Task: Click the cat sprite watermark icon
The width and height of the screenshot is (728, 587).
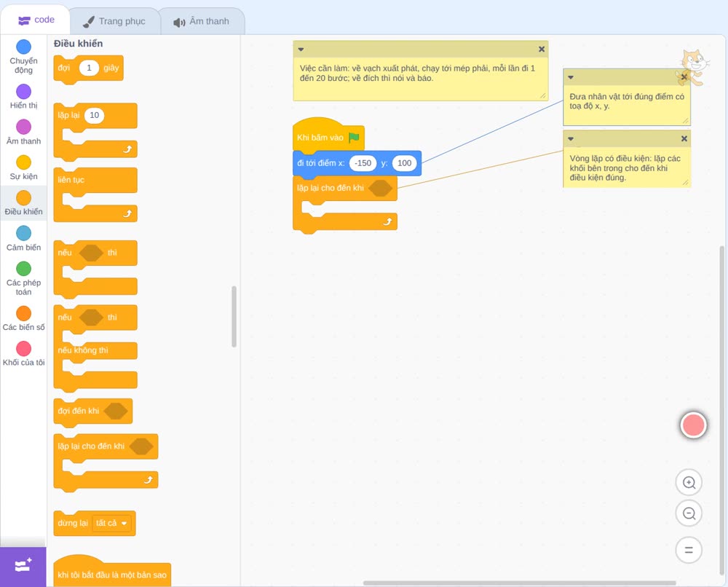Action: (692, 68)
